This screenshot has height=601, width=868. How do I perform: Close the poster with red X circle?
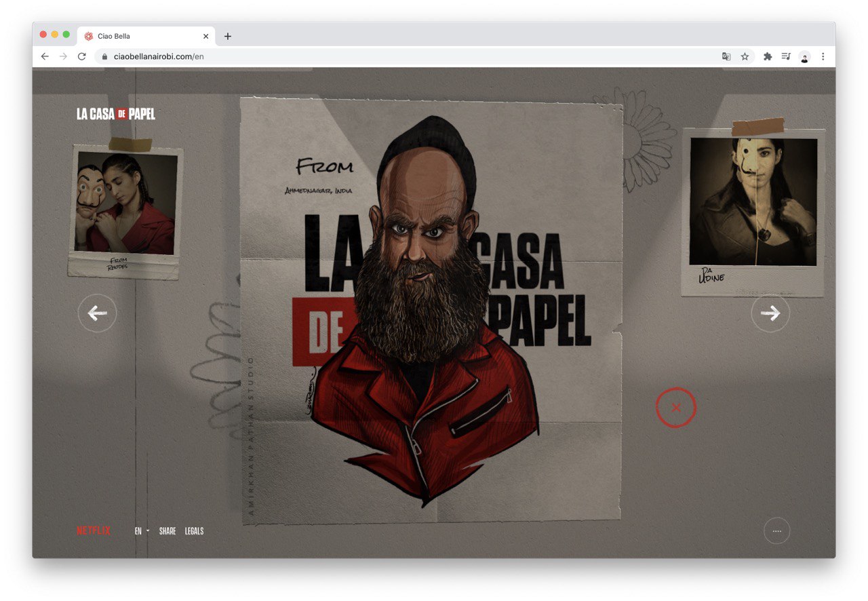[x=676, y=408]
